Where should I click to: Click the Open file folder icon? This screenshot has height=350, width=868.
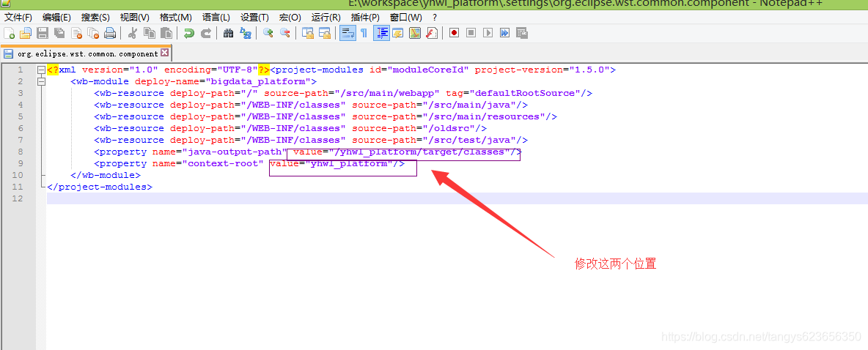26,33
